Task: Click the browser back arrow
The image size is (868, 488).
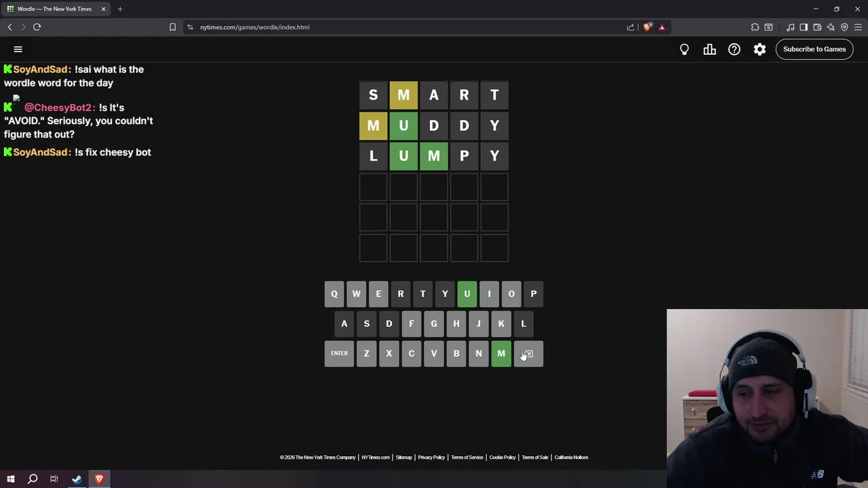Action: coord(9,27)
